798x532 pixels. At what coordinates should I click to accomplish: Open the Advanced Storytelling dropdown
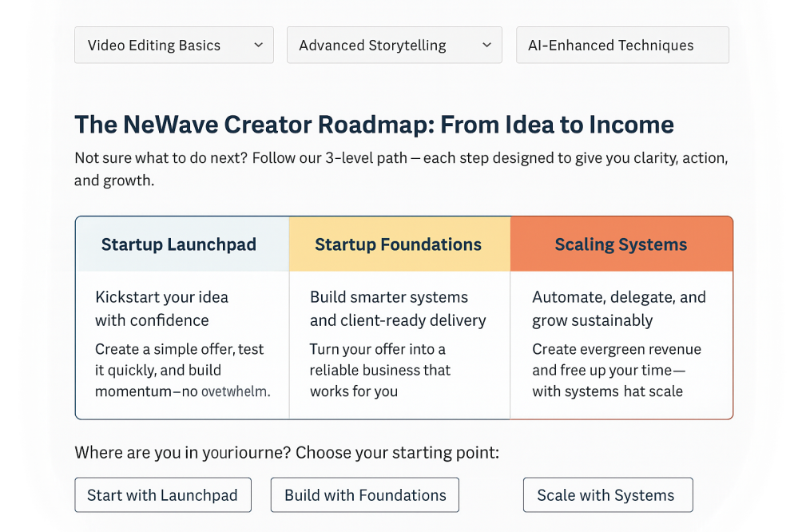coord(394,46)
